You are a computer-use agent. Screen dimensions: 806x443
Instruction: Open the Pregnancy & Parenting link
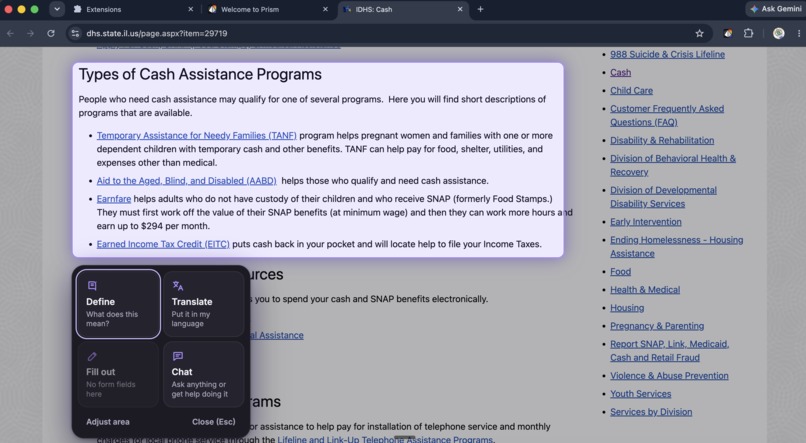click(x=657, y=326)
